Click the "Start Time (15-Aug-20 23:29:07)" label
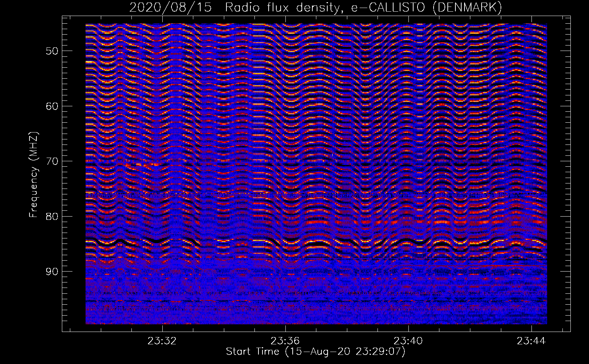The height and width of the screenshot is (364, 589). (x=316, y=352)
